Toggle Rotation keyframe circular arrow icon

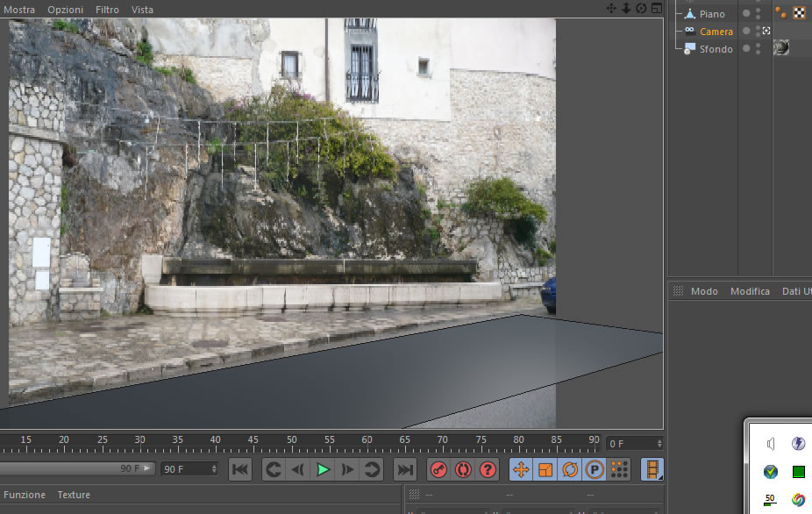click(x=570, y=470)
